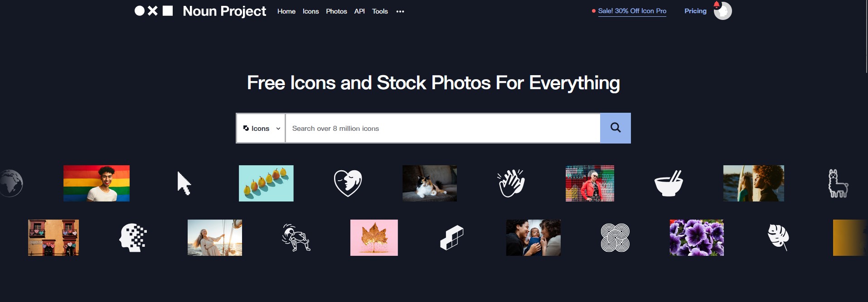
Task: Open the Photos menu item
Action: click(x=336, y=11)
